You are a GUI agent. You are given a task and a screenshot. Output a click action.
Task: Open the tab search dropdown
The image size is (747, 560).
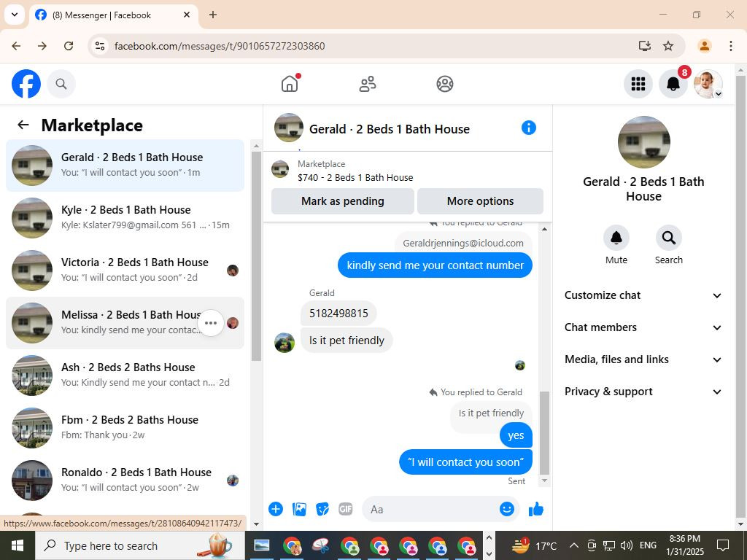15,15
